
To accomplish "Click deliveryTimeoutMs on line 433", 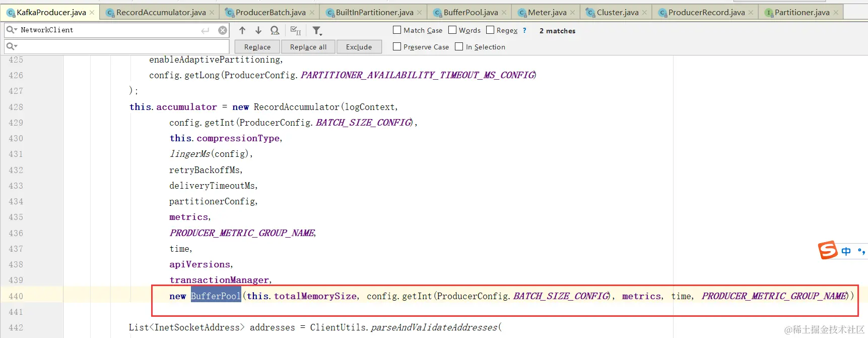I will point(212,186).
